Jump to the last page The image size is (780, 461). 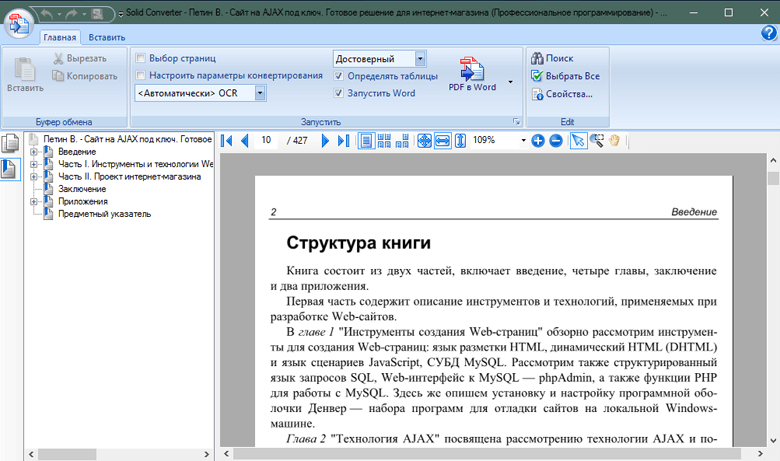click(343, 141)
